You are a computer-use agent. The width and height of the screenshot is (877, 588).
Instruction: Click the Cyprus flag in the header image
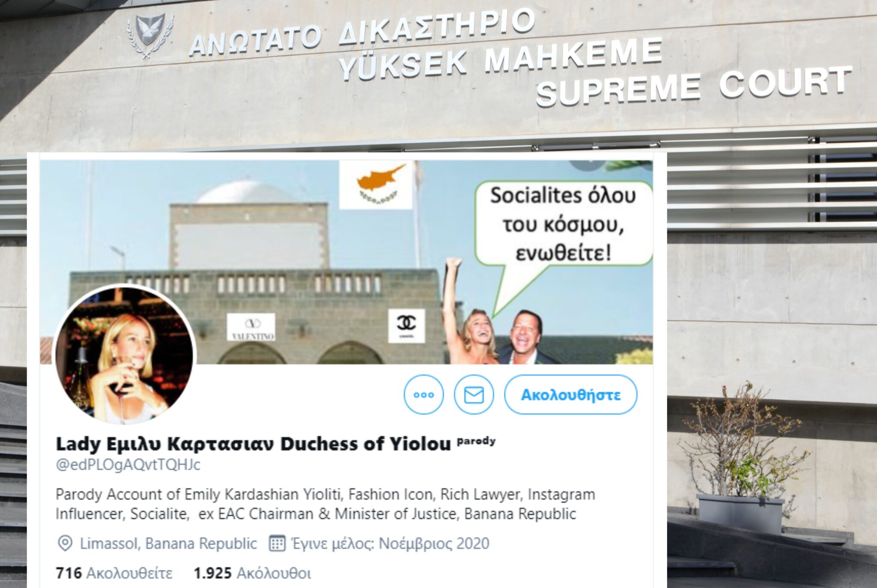click(376, 185)
